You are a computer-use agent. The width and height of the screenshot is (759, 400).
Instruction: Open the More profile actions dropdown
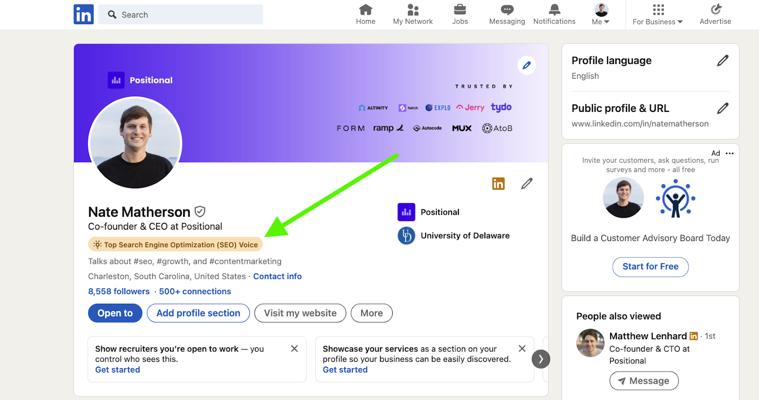(371, 313)
